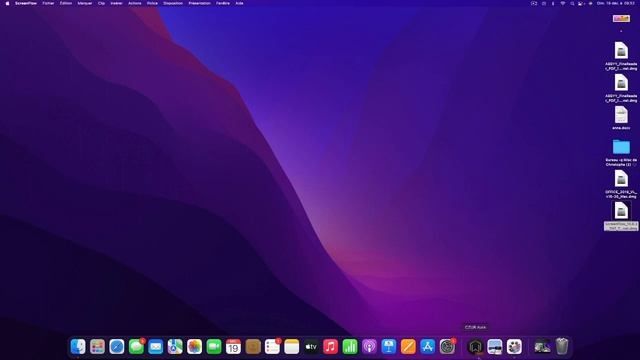The image size is (640, 360).
Task: Open the Fichier menu
Action: pyautogui.click(x=48, y=3)
